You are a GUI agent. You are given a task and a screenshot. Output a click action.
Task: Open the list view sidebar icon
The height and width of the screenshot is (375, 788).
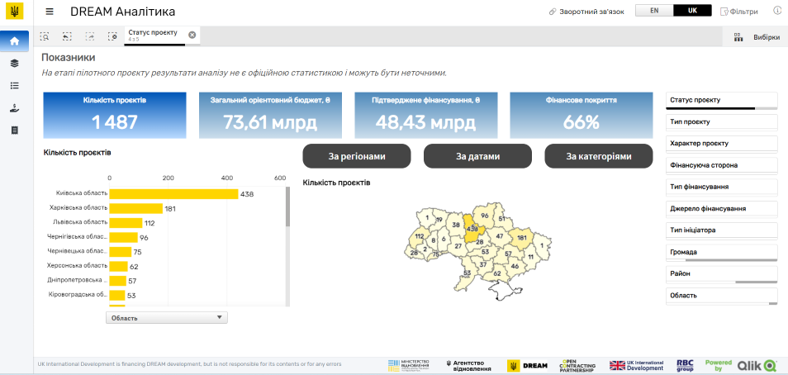pyautogui.click(x=15, y=85)
